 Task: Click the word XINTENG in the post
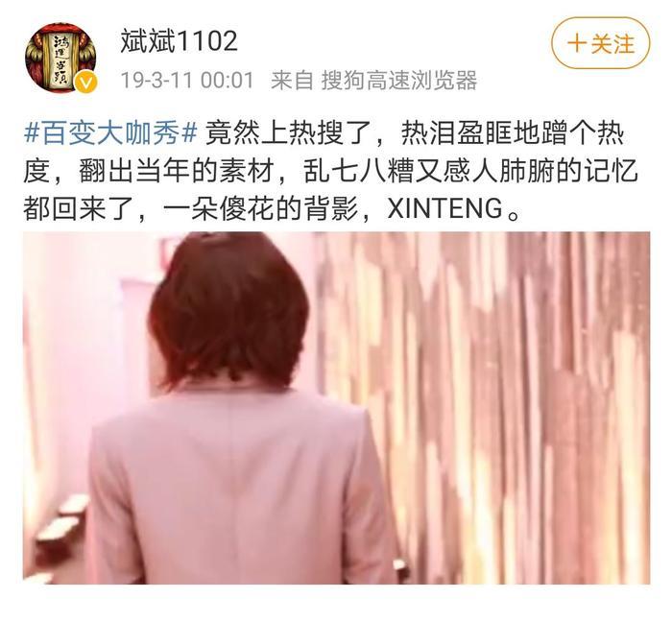(444, 208)
